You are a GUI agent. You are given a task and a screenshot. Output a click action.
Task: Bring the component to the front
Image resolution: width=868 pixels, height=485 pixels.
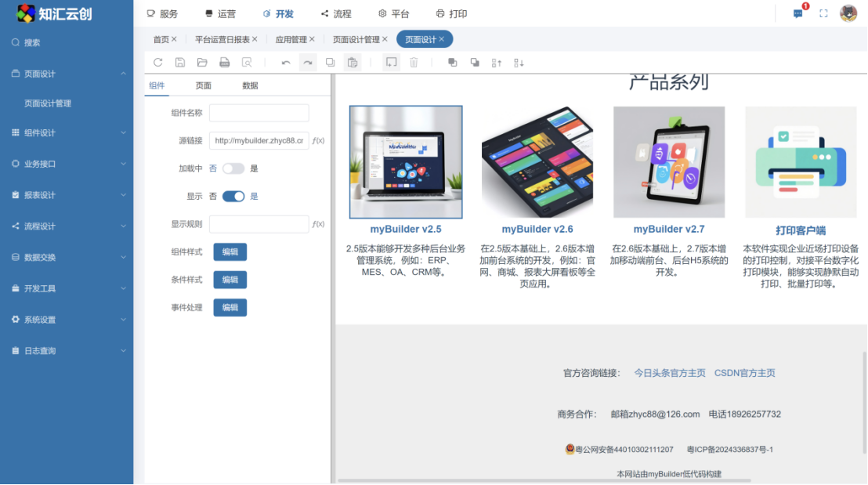pos(452,63)
